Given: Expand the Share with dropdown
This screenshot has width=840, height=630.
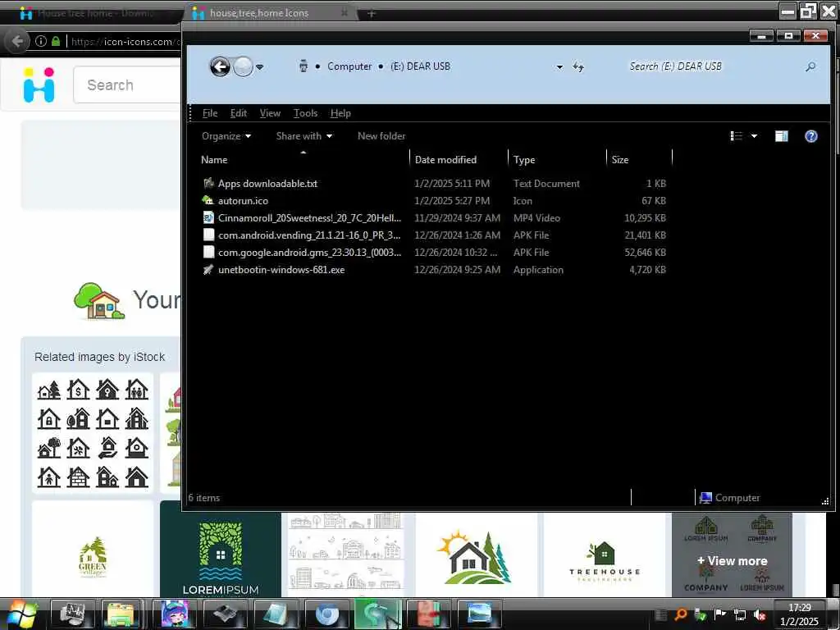Looking at the screenshot, I should click(x=304, y=136).
